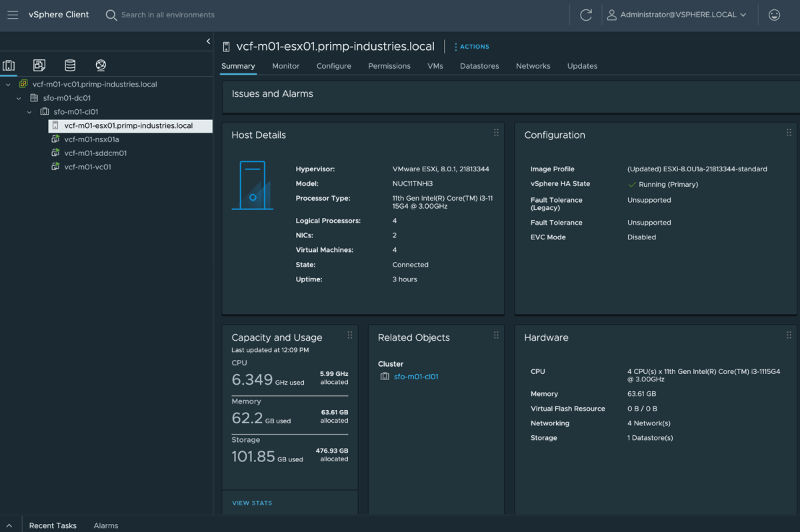This screenshot has width=800, height=532.
Task: Switch to Storage inventory view
Action: (x=70, y=65)
